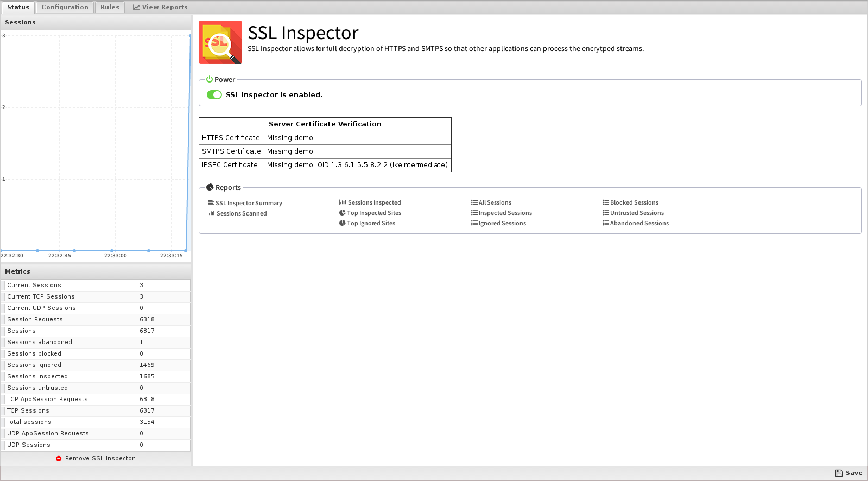Image resolution: width=868 pixels, height=481 pixels.
Task: Click the Total sessions value 3154
Action: pyautogui.click(x=147, y=422)
